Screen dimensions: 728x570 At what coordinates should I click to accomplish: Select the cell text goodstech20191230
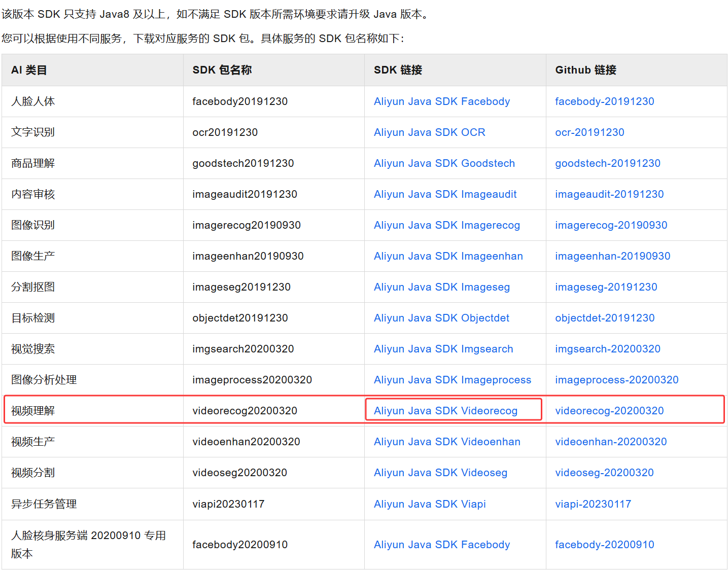coord(243,163)
